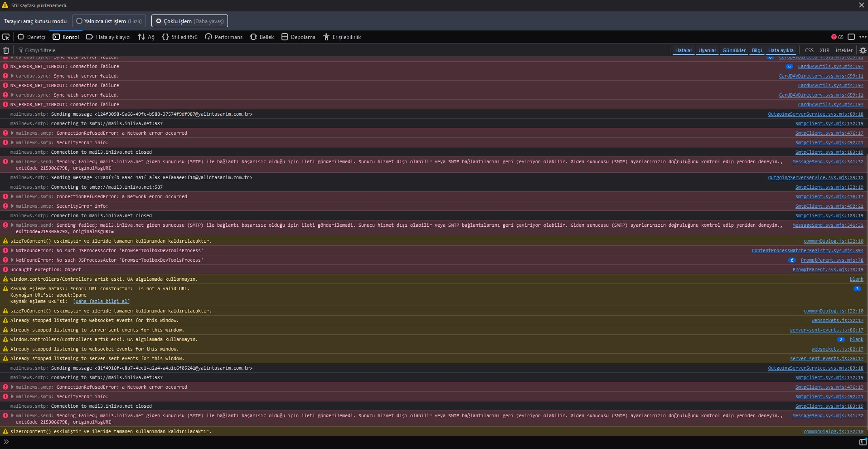
Task: Open the 'Daha fazla bilgi al' link
Action: pyautogui.click(x=101, y=301)
